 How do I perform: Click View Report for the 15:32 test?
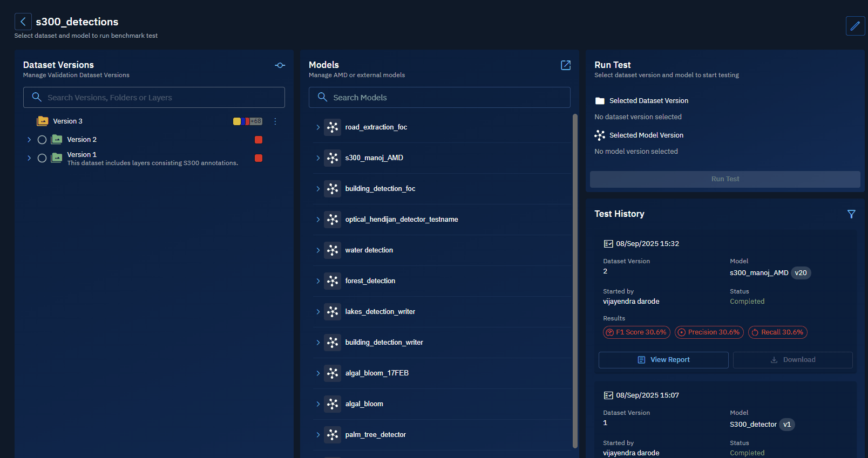point(663,360)
